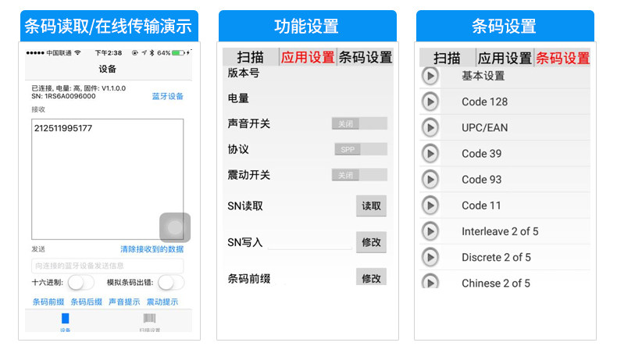Expand the Code 11 row
Viewport: 617px width, 364px height.
click(430, 205)
